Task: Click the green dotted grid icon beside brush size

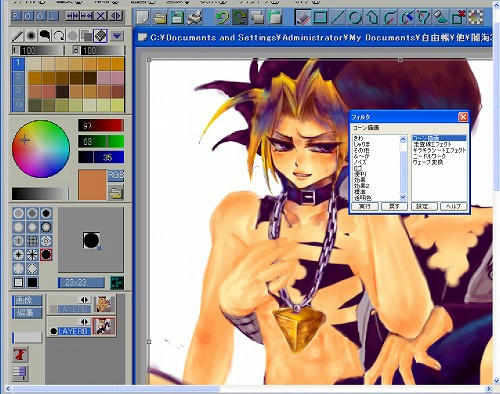Action: pos(117,283)
